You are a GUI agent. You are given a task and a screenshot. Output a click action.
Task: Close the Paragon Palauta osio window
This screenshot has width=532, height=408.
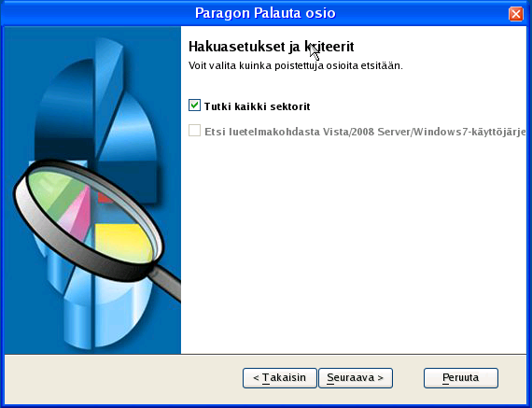pos(516,14)
